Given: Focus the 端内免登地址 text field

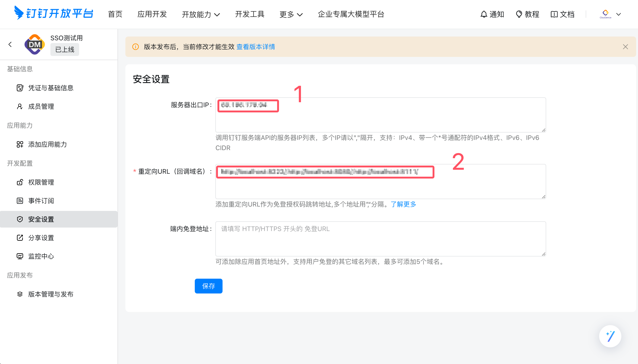Looking at the screenshot, I should coord(380,238).
